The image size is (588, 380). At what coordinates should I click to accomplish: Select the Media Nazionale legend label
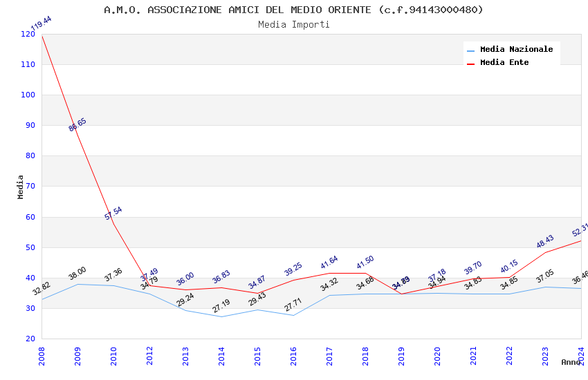[x=516, y=49]
